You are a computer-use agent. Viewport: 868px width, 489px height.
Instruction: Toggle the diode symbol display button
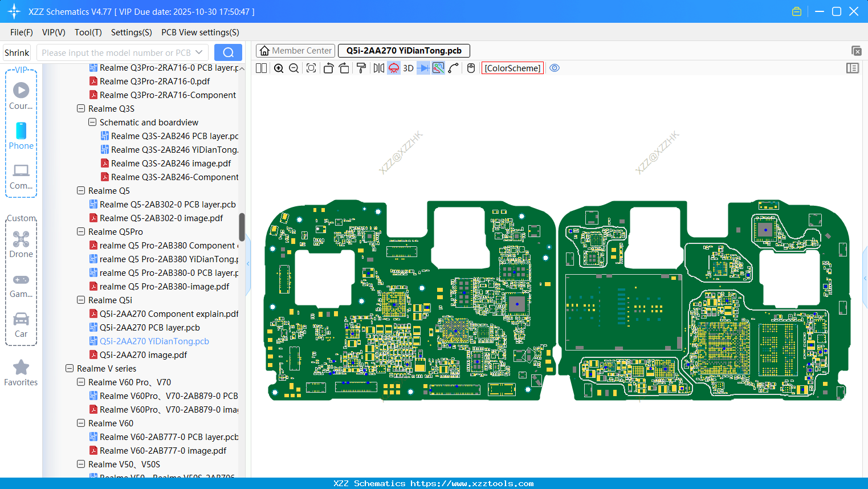coord(423,68)
